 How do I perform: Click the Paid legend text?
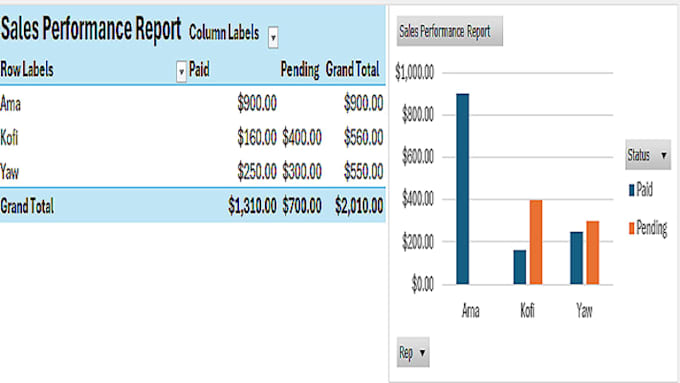click(644, 190)
